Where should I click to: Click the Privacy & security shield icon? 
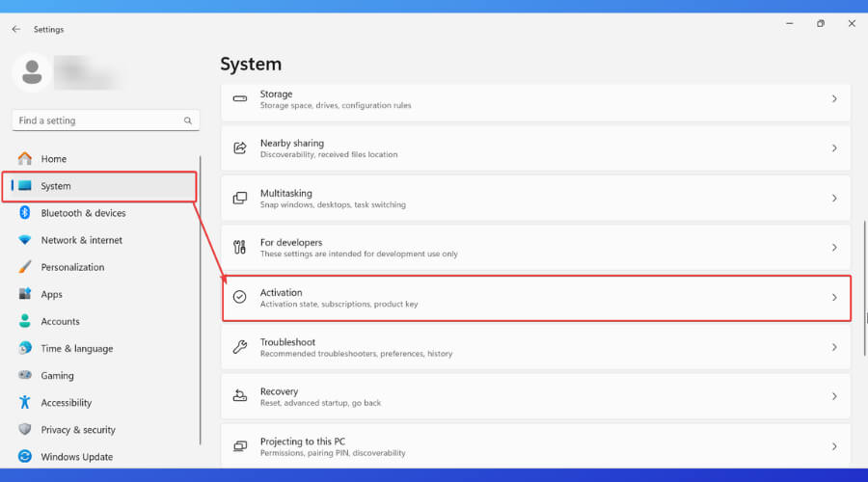pos(25,430)
